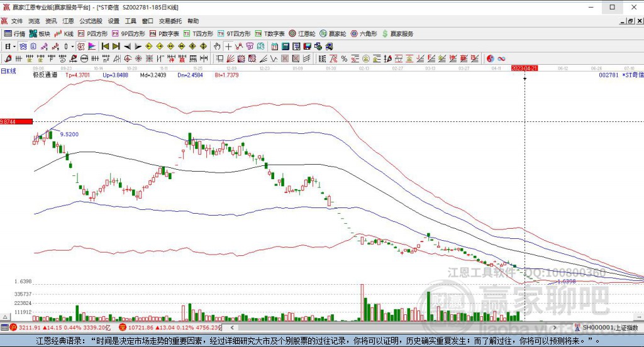Open the 公式选股 menu
Screen dimensions: 644x347
click(91, 21)
